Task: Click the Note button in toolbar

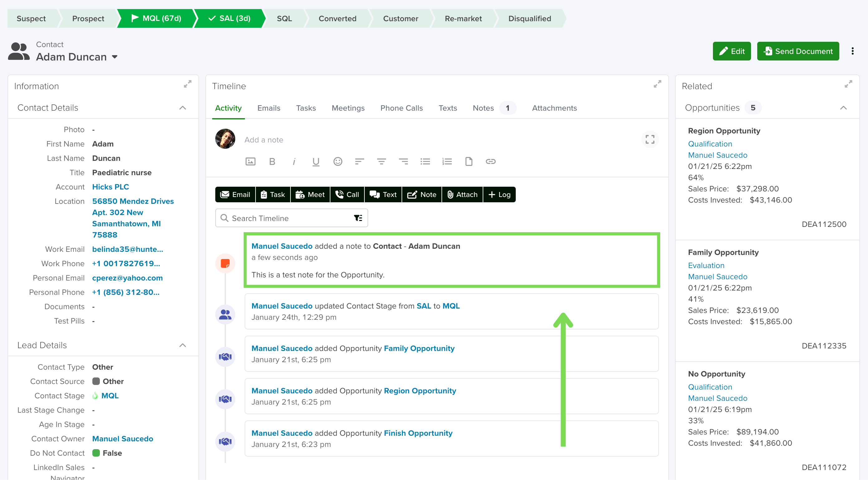Action: click(x=422, y=194)
